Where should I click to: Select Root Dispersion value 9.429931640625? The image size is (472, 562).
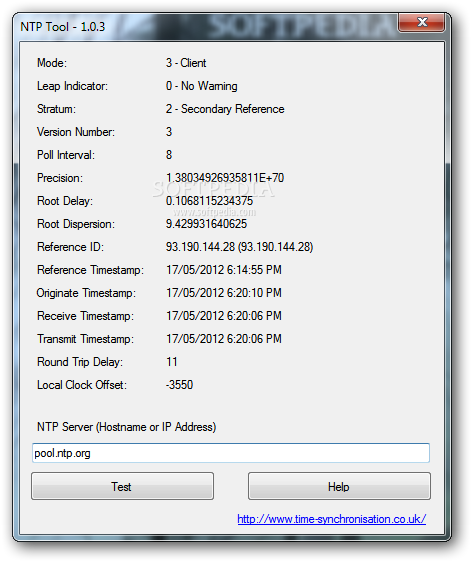pyautogui.click(x=206, y=224)
